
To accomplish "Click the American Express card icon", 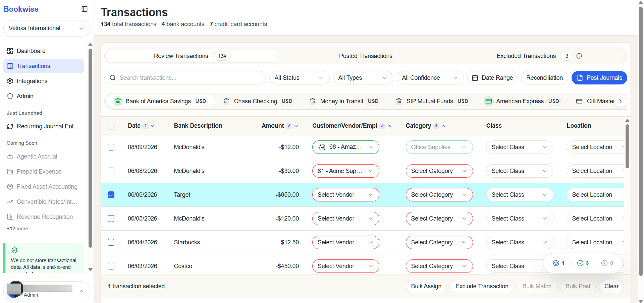I will [489, 101].
